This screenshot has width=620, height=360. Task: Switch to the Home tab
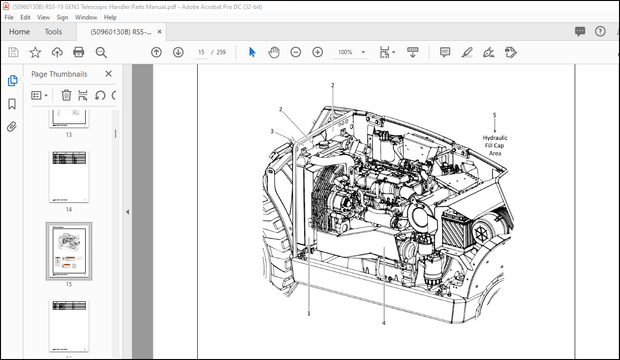tap(19, 32)
